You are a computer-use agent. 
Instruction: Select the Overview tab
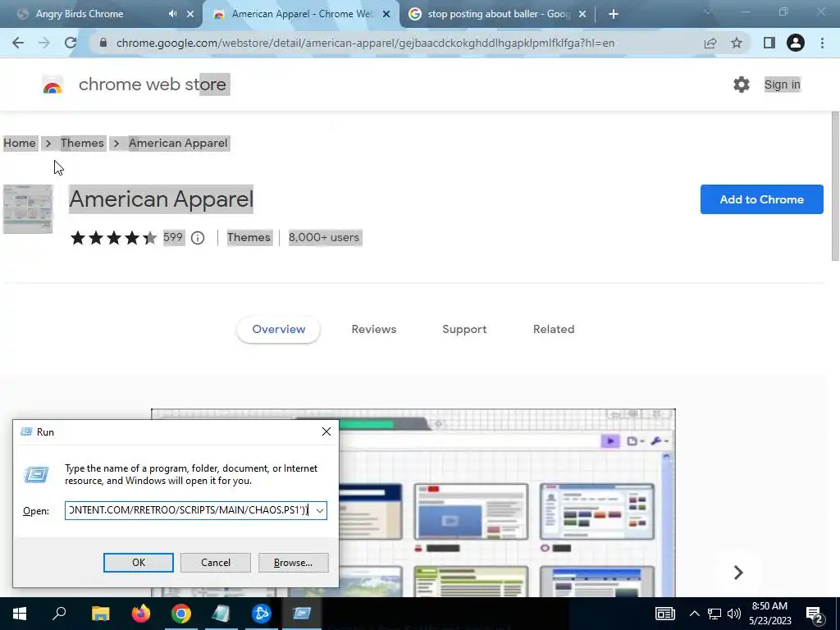(x=279, y=330)
